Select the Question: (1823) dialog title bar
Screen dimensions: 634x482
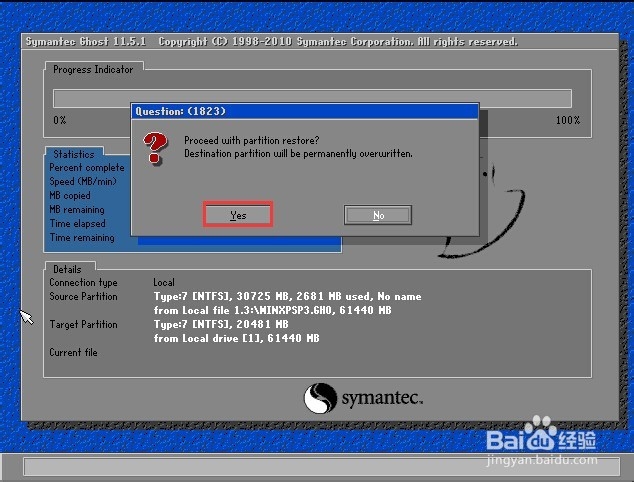(x=305, y=111)
